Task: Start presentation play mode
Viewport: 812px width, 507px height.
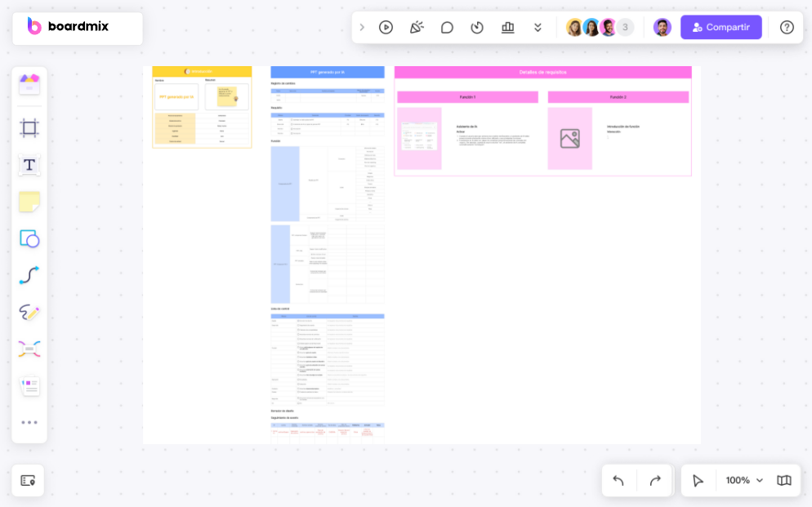Action: point(386,28)
